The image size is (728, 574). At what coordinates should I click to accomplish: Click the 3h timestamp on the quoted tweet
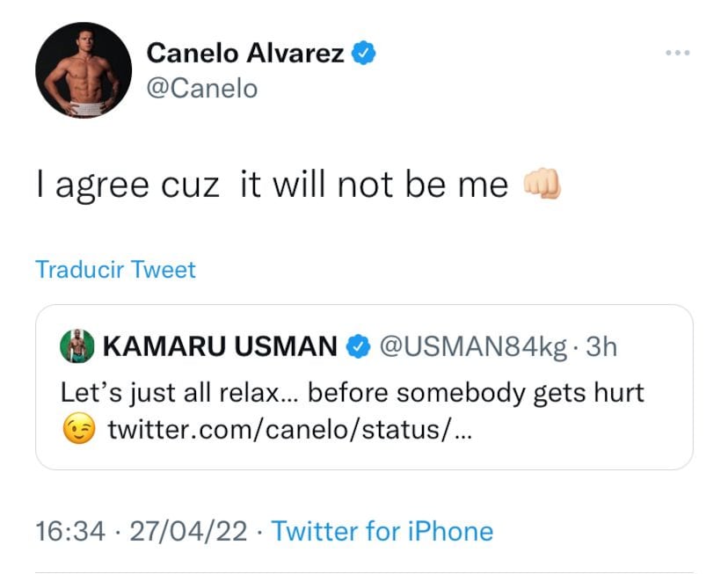pos(601,346)
